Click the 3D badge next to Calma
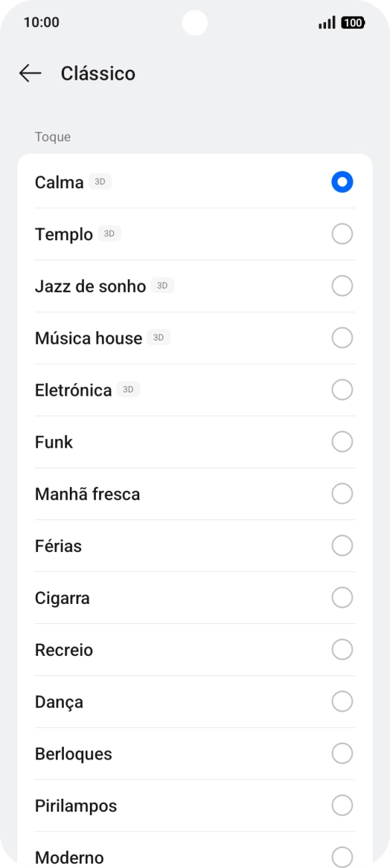390x868 pixels. pos(100,181)
